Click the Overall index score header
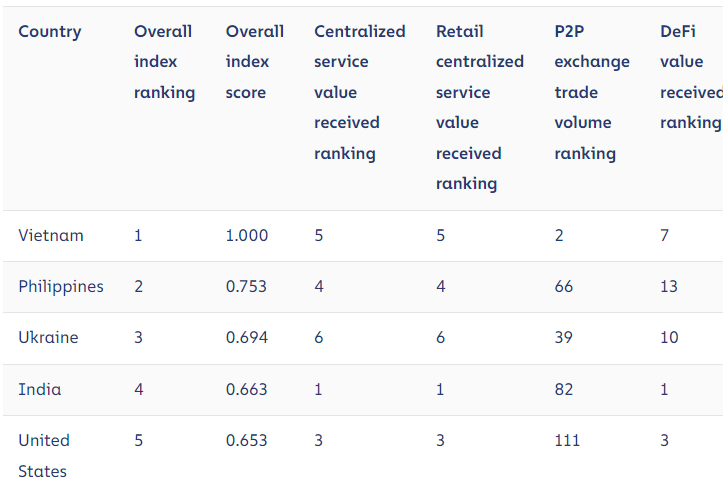Viewport: 726px width, 490px height. click(254, 62)
